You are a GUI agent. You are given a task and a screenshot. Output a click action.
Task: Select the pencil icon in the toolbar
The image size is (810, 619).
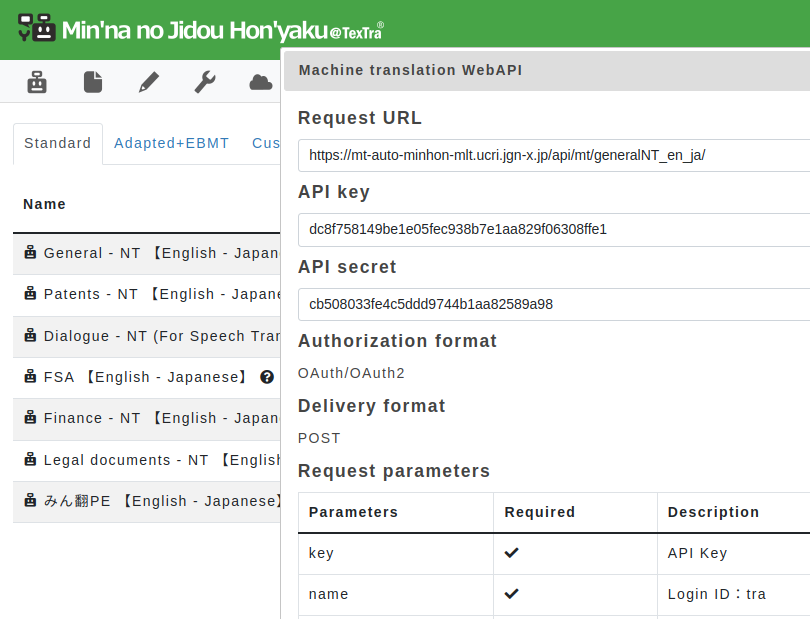[x=149, y=82]
